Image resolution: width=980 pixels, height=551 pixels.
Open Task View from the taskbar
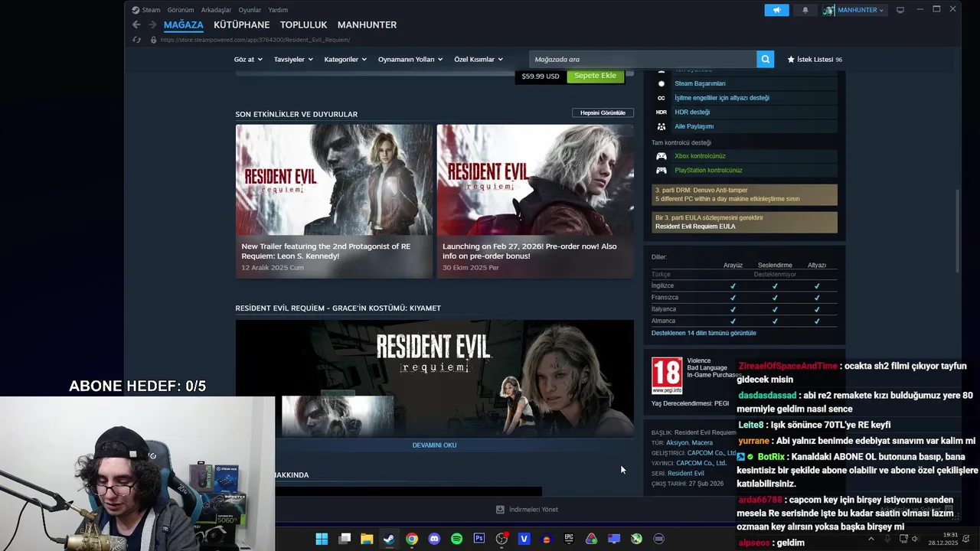(345, 539)
